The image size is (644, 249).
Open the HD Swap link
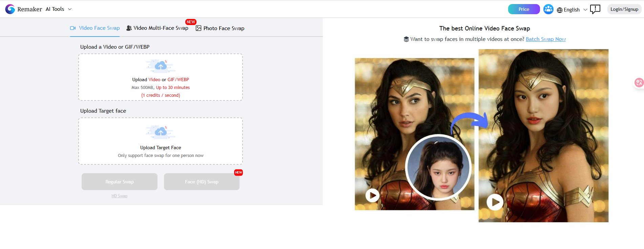tap(120, 196)
